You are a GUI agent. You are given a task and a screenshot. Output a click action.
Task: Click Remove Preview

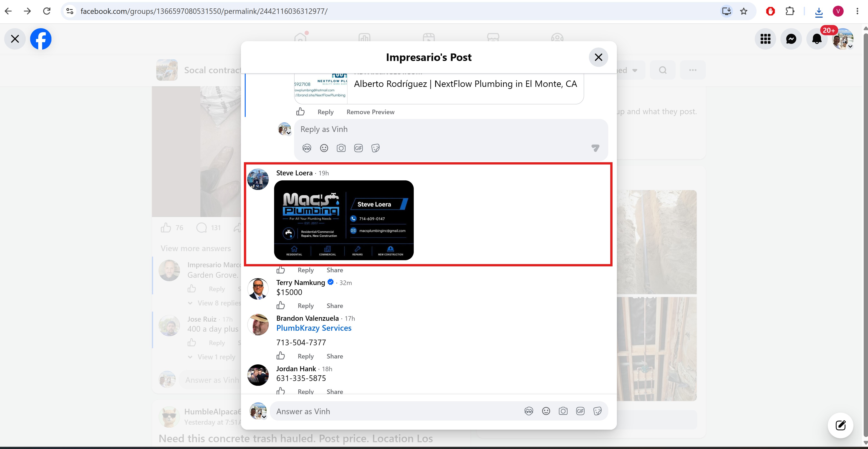pyautogui.click(x=370, y=112)
